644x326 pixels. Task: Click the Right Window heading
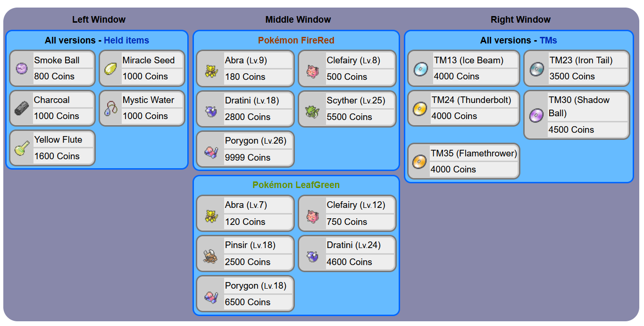[520, 19]
